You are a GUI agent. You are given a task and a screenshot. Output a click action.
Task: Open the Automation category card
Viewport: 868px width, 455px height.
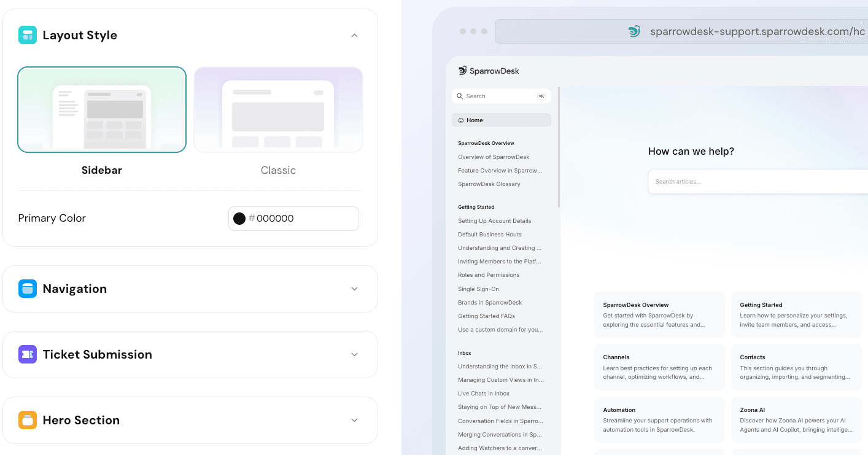(659, 419)
